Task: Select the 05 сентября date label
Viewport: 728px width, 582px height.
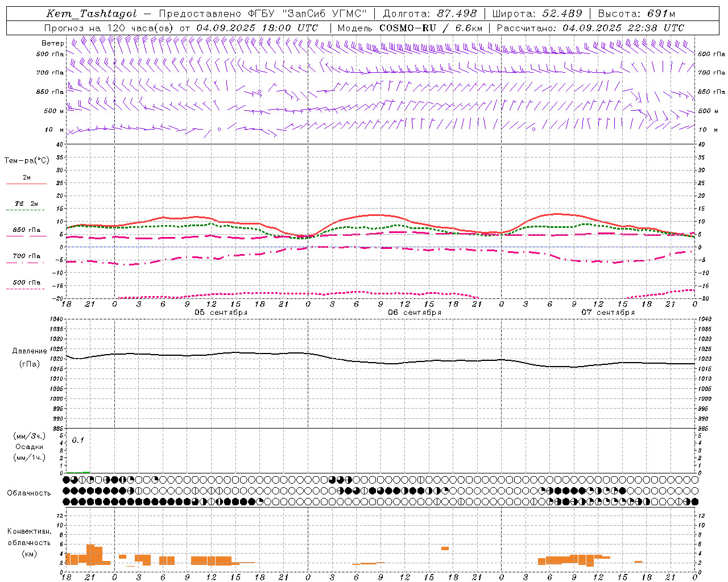Action: click(x=221, y=313)
